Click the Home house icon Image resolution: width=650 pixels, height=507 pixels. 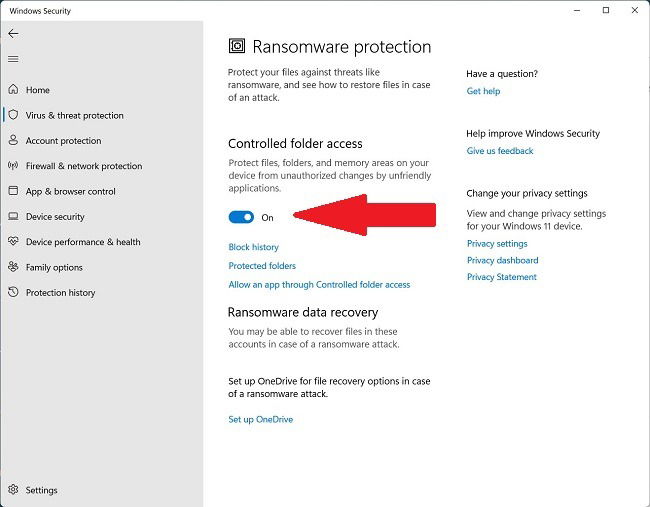point(14,90)
